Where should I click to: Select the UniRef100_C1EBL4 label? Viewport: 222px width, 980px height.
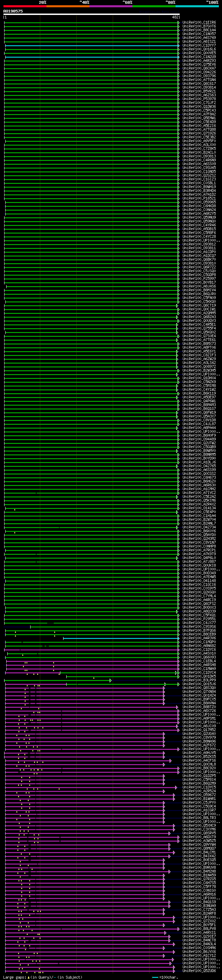[199, 661]
